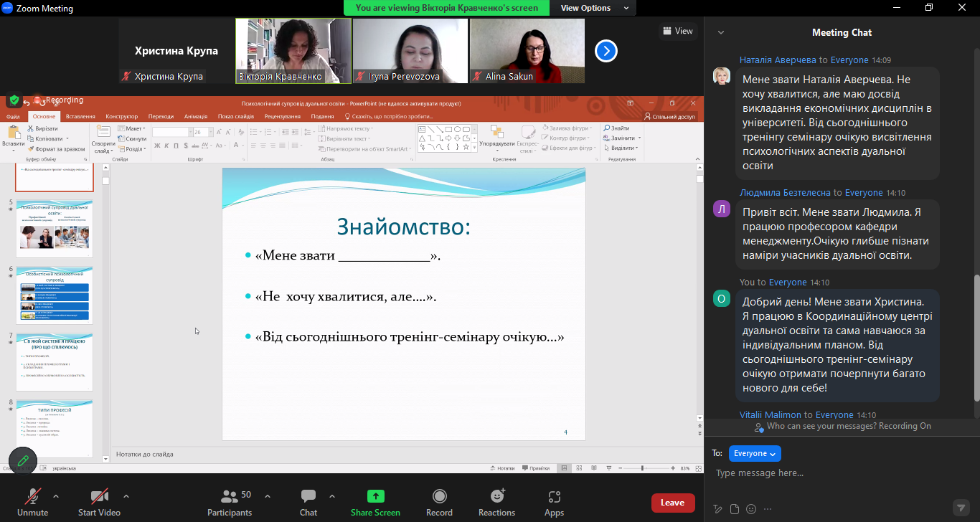980x522 pixels.
Task: Leave the meeting
Action: click(672, 503)
